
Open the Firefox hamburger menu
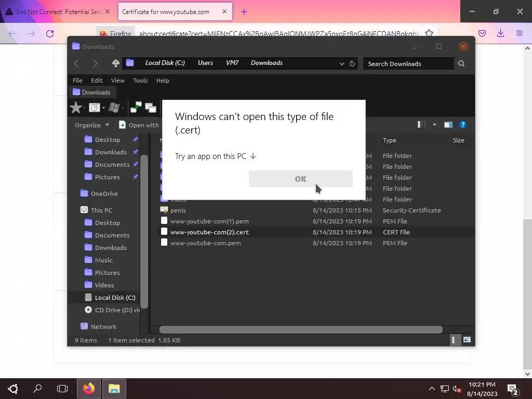[520, 33]
